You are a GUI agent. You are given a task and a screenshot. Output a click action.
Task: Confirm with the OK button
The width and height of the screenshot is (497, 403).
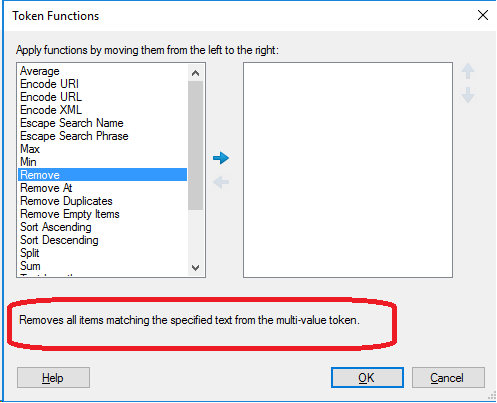point(367,378)
